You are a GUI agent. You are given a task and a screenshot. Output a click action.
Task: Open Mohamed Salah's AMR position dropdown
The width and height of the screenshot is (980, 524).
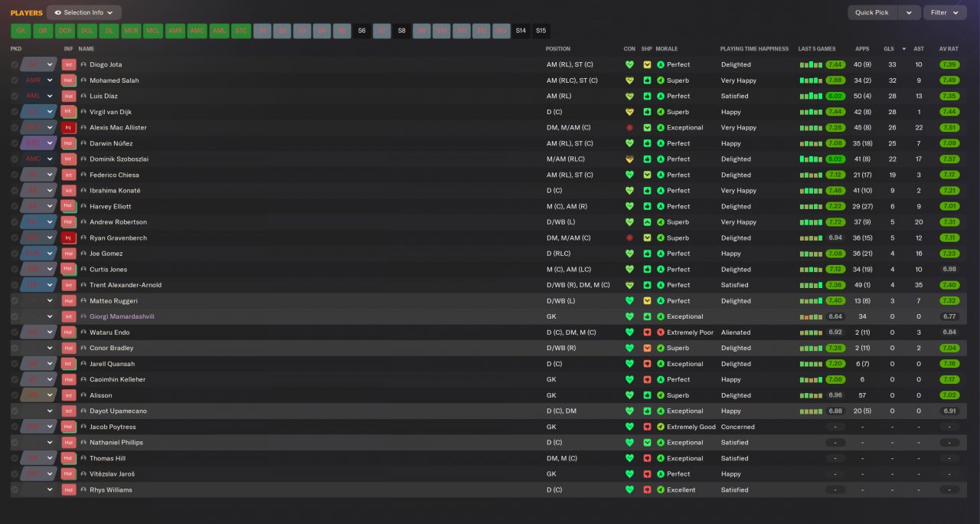pyautogui.click(x=39, y=80)
